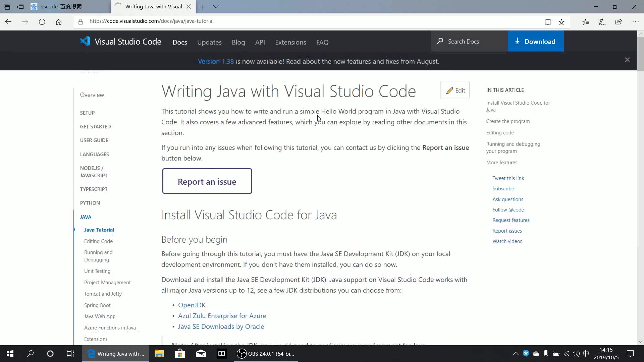
Task: Click the browser refresh icon
Action: pyautogui.click(x=42, y=21)
